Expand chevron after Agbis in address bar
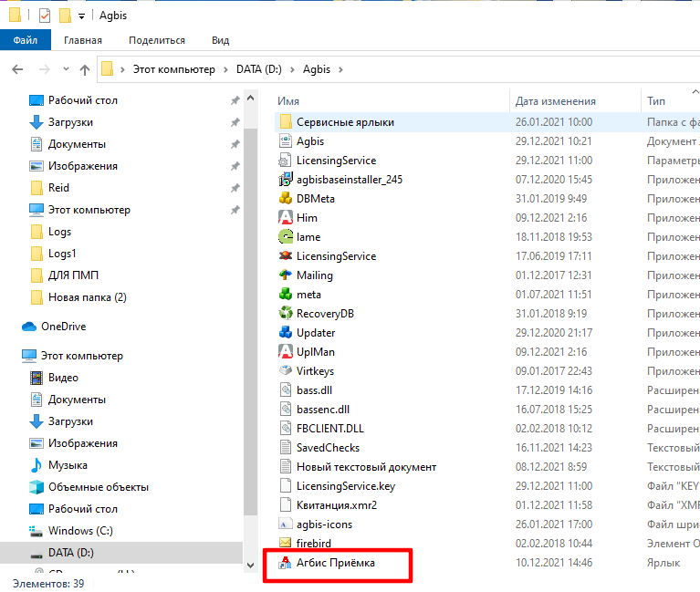This screenshot has height=592, width=700. point(341,69)
